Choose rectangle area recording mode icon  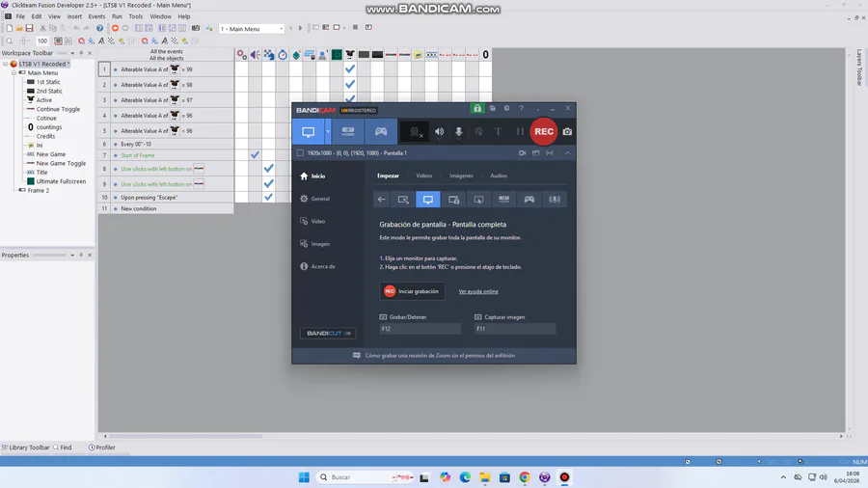tap(403, 200)
